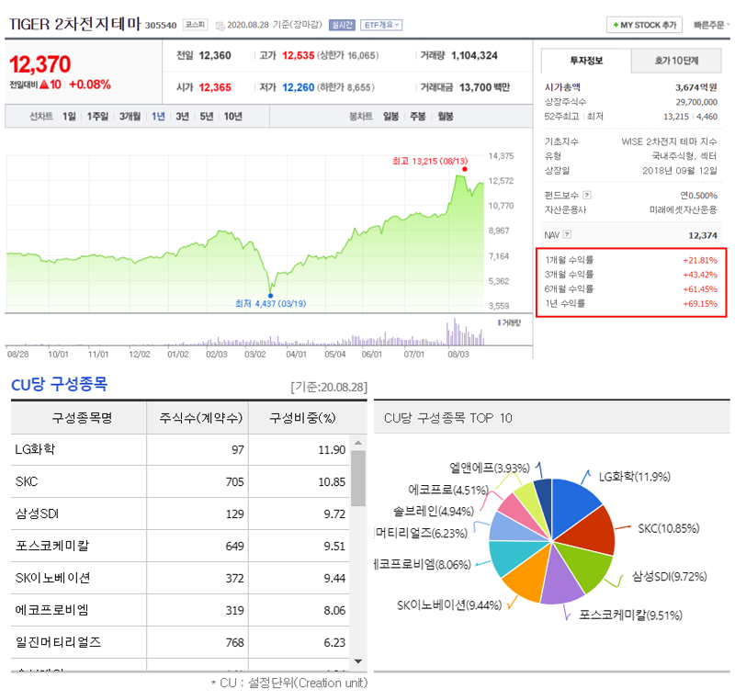
Task: Click the 삼성SDI row name
Action: [37, 514]
